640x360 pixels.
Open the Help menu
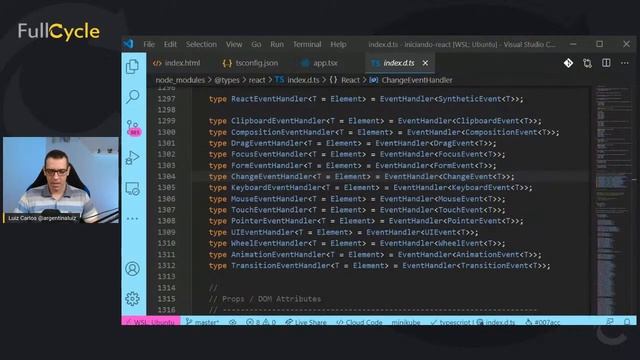[x=338, y=44]
